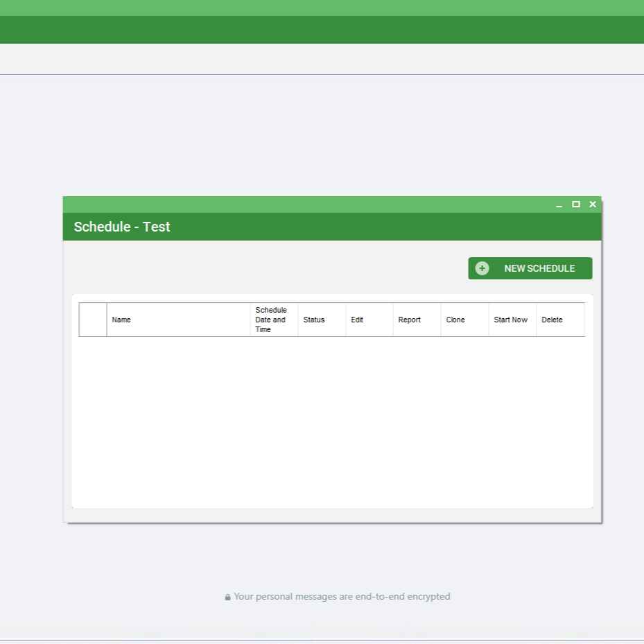Screen dimensions: 644x644
Task: Click the dark green application header bar
Action: coord(322,28)
